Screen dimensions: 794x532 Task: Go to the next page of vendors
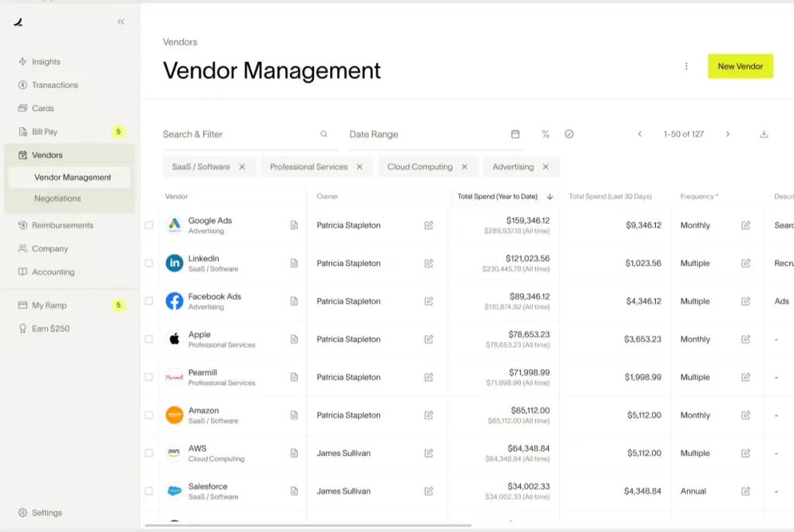coord(727,133)
